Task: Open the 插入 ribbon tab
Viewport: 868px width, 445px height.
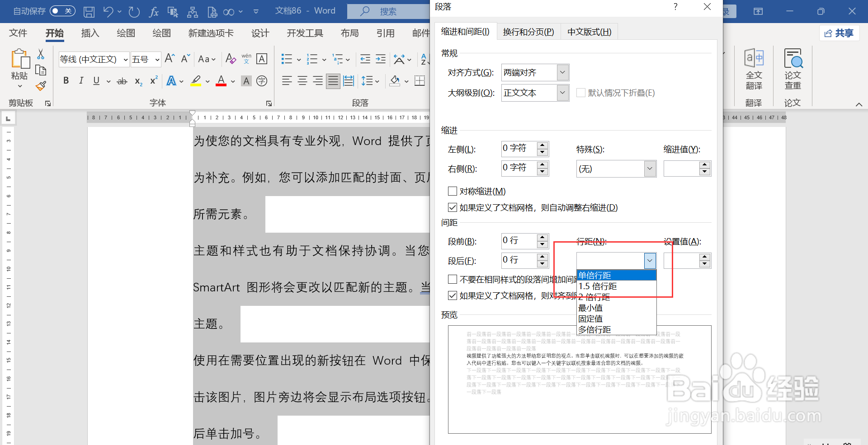Action: [90, 33]
